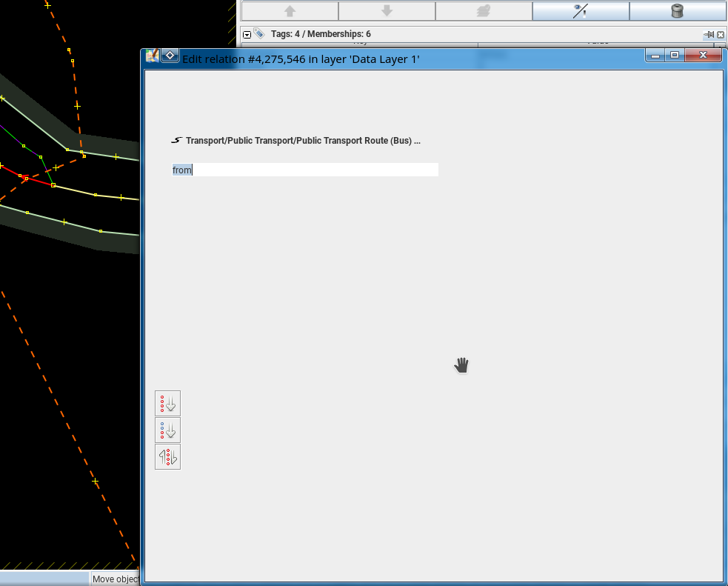Toggle the sticky pin on the Tags panel
728x586 pixels.
(708, 34)
